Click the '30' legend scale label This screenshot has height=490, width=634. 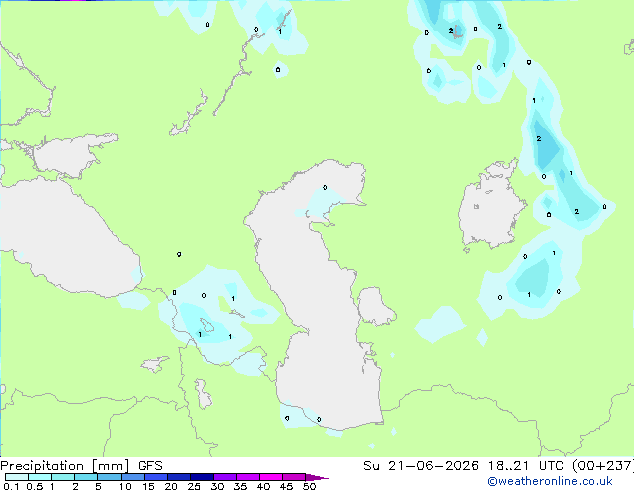click(x=217, y=486)
